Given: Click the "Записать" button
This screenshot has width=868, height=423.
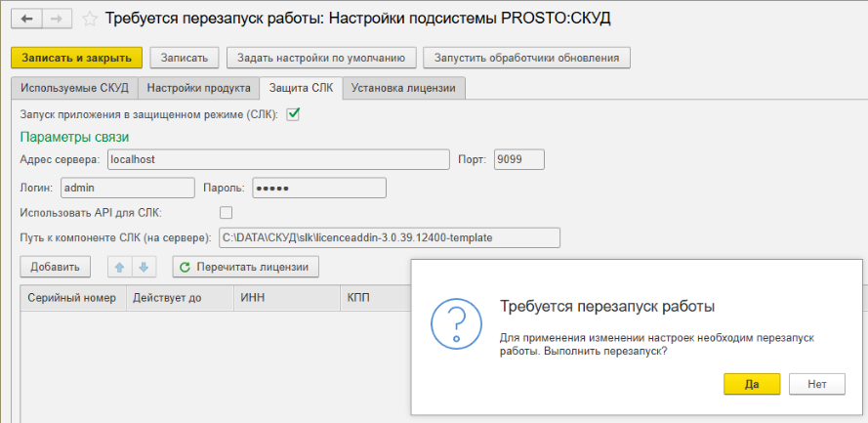Looking at the screenshot, I should pos(185,59).
